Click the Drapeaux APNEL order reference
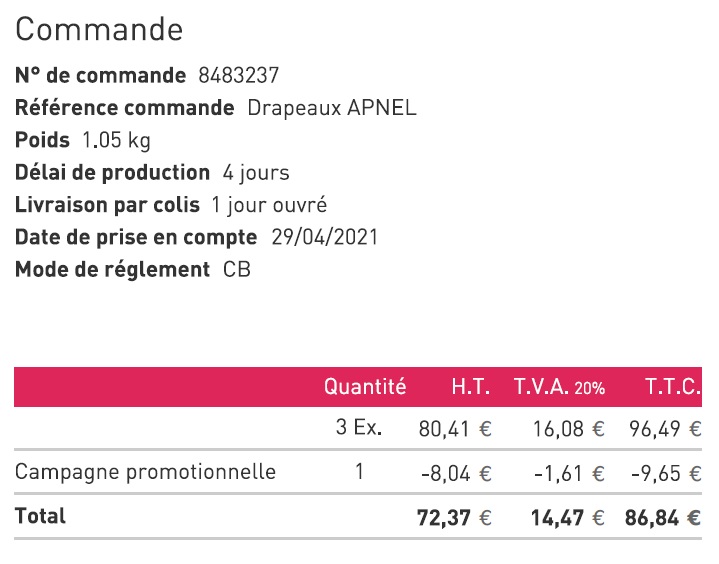 coord(331,108)
